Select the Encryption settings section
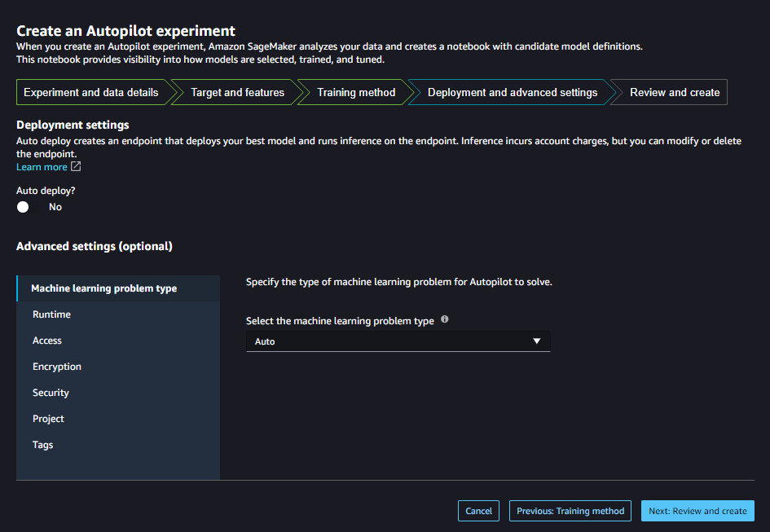The height and width of the screenshot is (532, 770). pyautogui.click(x=56, y=366)
